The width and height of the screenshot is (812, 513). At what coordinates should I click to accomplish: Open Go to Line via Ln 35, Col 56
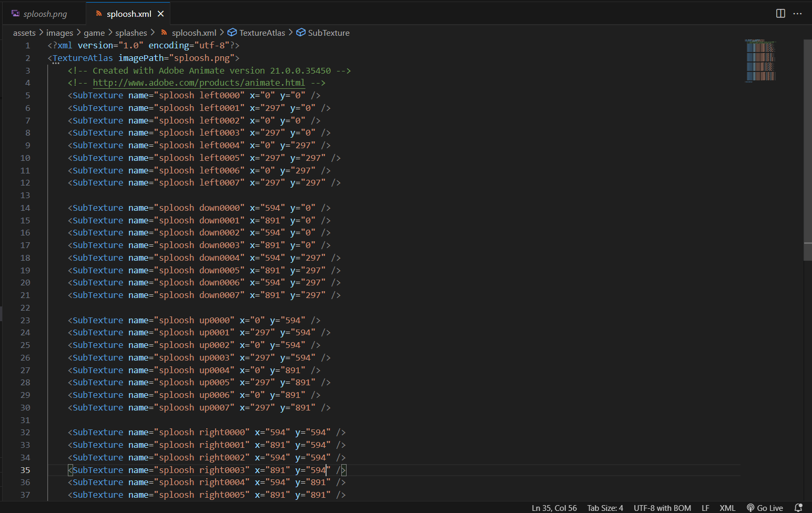(x=554, y=507)
